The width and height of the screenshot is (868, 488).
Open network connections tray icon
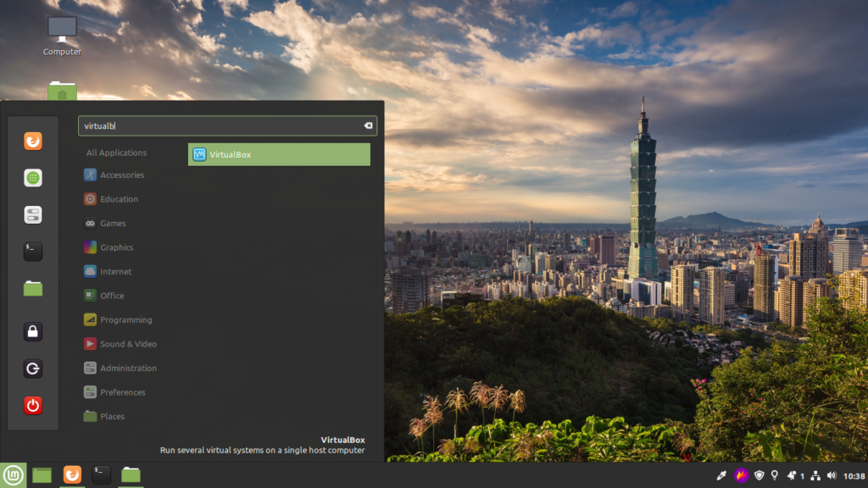click(815, 475)
